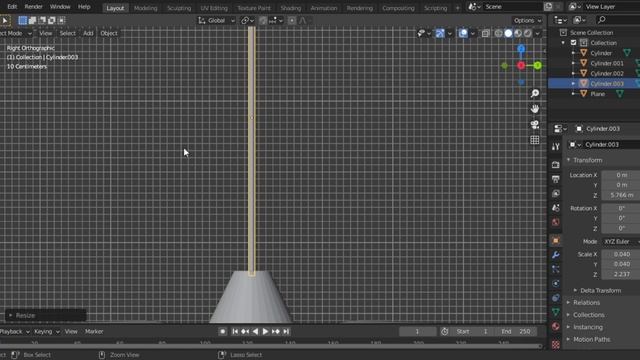
Task: Choose the invert selection mode icon
Action: point(52,20)
